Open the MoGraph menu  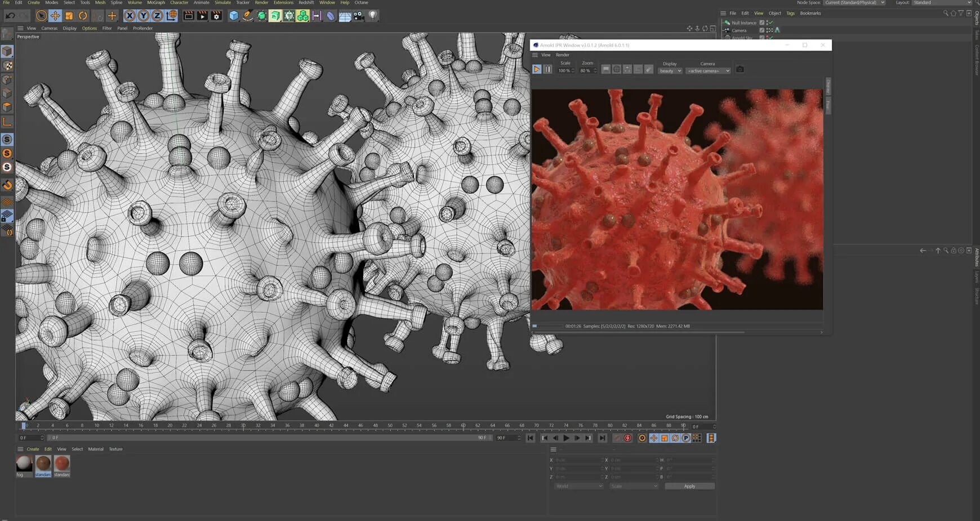[156, 3]
